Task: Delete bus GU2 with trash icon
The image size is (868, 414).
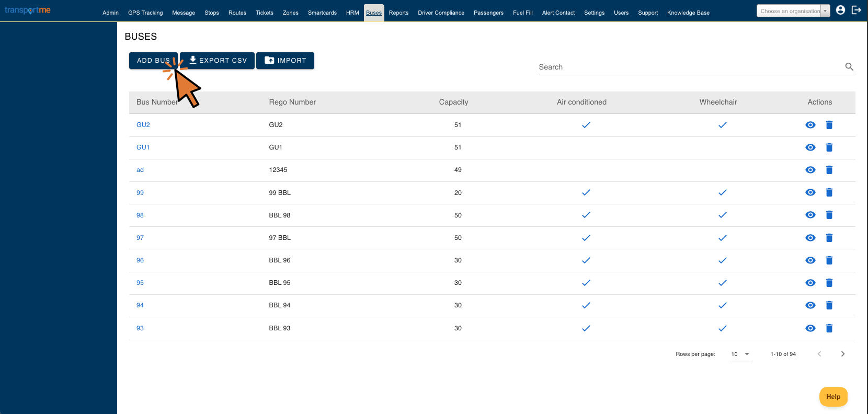Action: pos(829,125)
